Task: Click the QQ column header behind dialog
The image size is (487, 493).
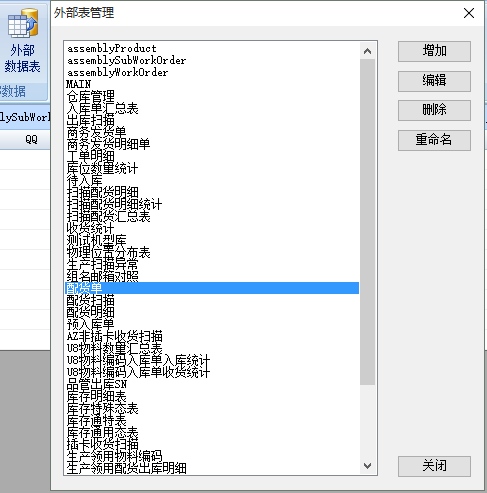Action: [31, 139]
